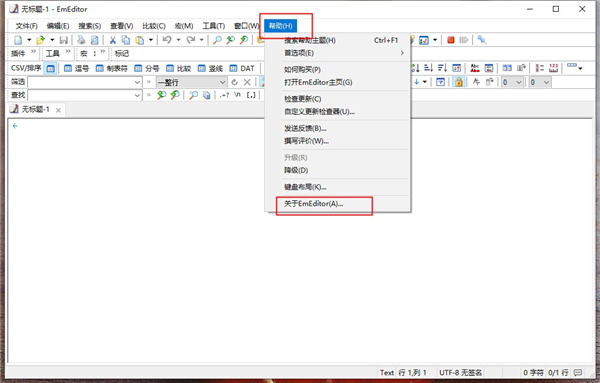
Task: Click the 行 1,列 1 position in the status bar
Action: 412,372
